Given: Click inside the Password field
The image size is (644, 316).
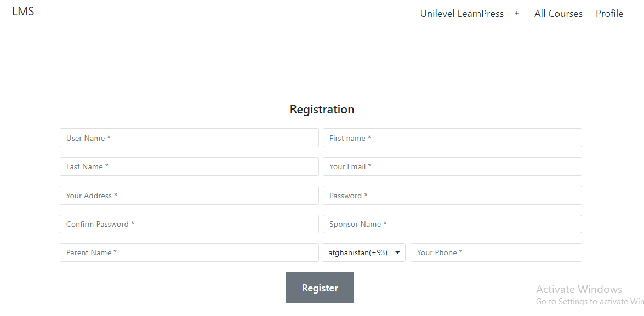Looking at the screenshot, I should point(452,195).
